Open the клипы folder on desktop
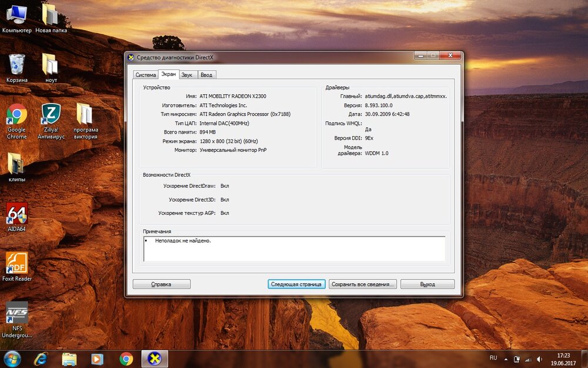 pos(16,164)
